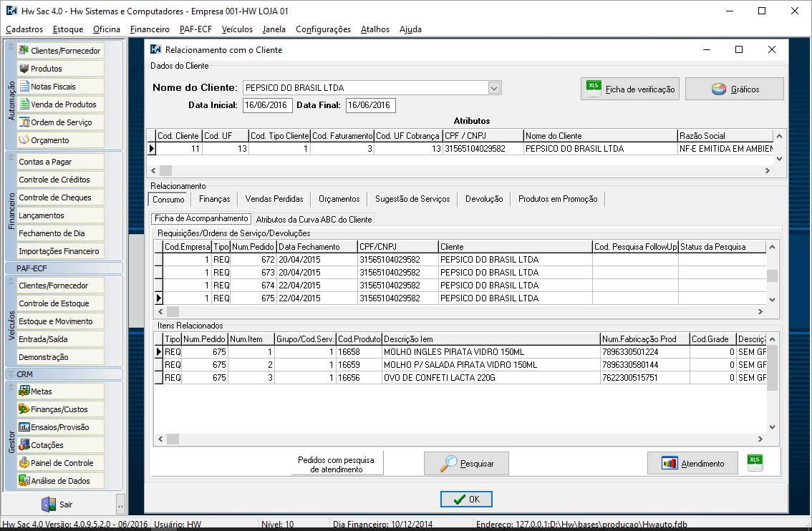Click the Data Inicial date field
This screenshot has height=531, width=812.
pos(269,105)
